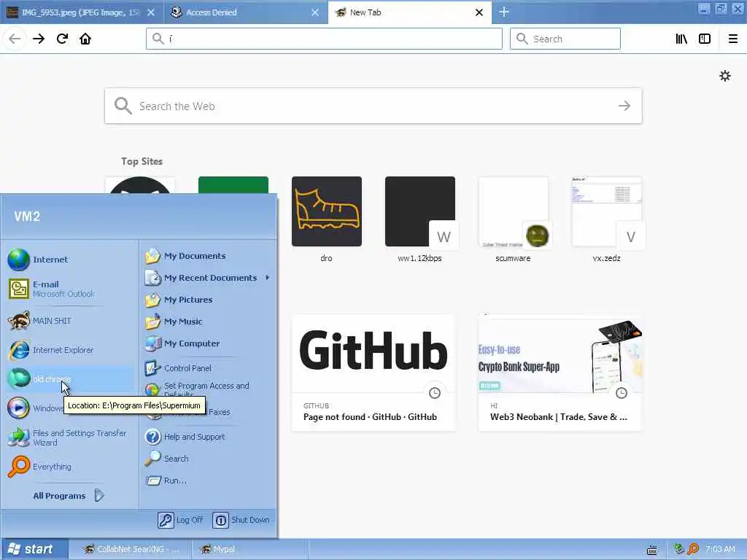
Task: Expand My Recent Documents submenu
Action: pyautogui.click(x=208, y=278)
